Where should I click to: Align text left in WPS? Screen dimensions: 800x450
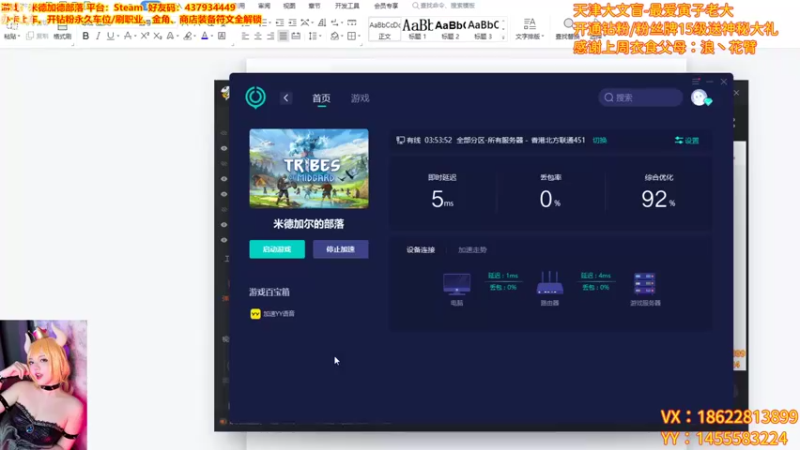(x=245, y=36)
